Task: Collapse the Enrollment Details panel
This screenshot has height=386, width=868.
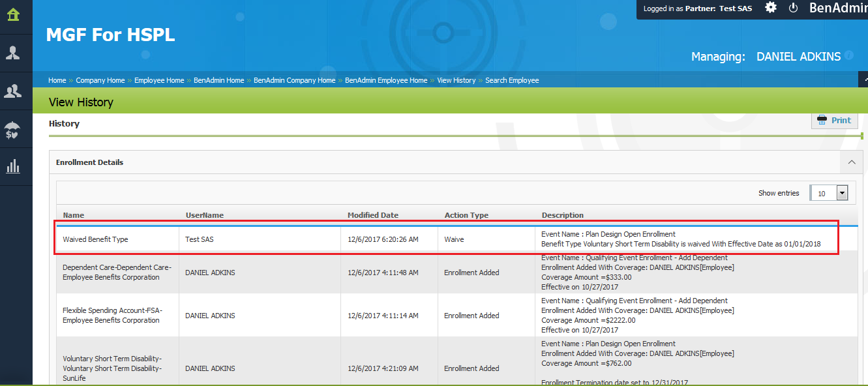Action: pyautogui.click(x=851, y=162)
